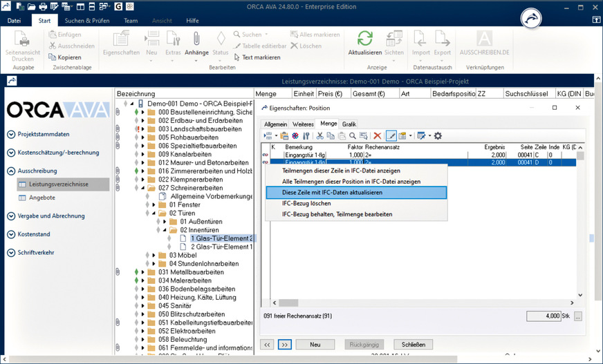The image size is (603, 364).
Task: Click the Aktualisieren refresh icon in ribbon
Action: pyautogui.click(x=364, y=39)
